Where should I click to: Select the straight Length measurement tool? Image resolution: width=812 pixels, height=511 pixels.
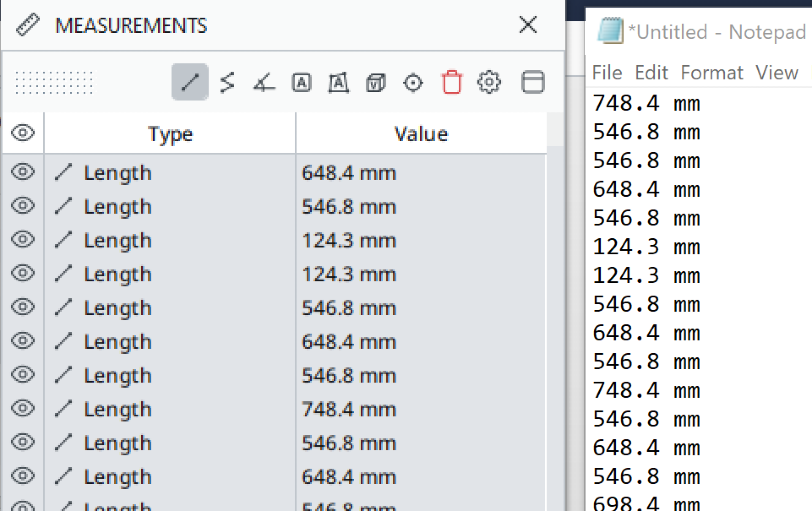tap(190, 82)
